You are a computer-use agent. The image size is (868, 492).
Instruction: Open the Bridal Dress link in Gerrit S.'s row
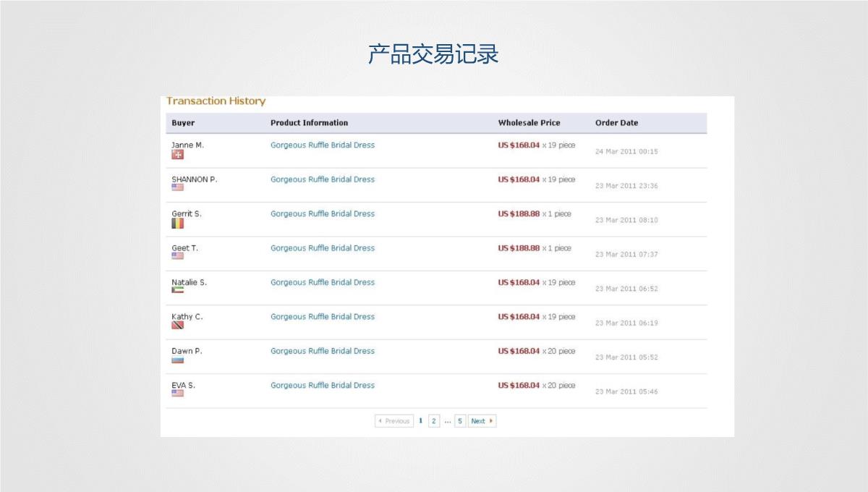[x=323, y=214]
